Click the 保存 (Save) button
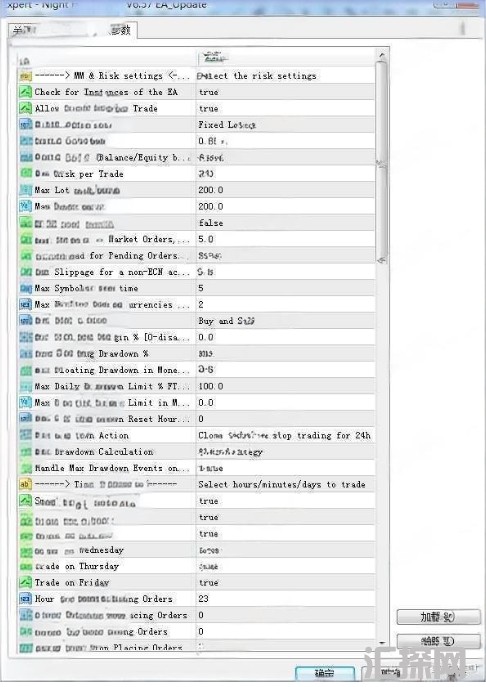The width and height of the screenshot is (486, 687). coord(438,641)
